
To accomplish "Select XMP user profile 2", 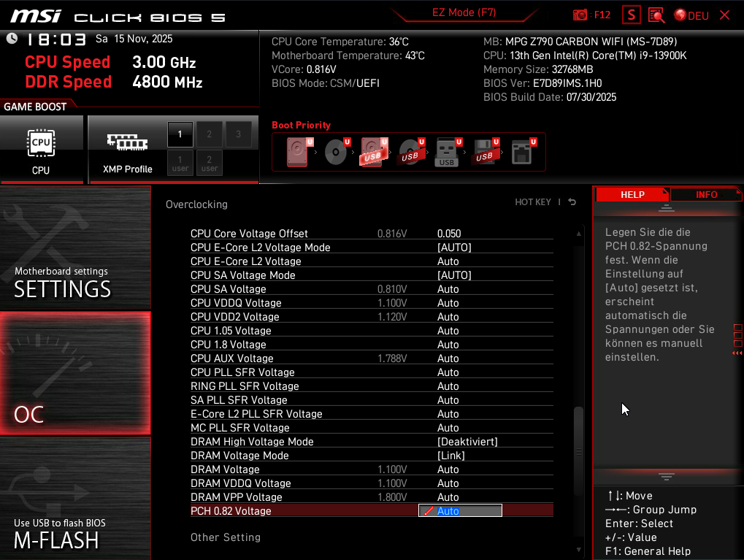I will (x=210, y=164).
